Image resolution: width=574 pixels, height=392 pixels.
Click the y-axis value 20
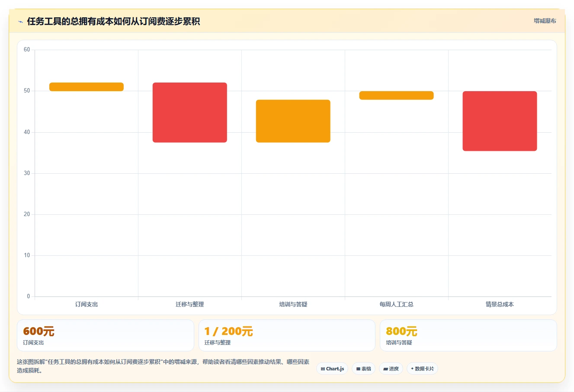click(27, 214)
